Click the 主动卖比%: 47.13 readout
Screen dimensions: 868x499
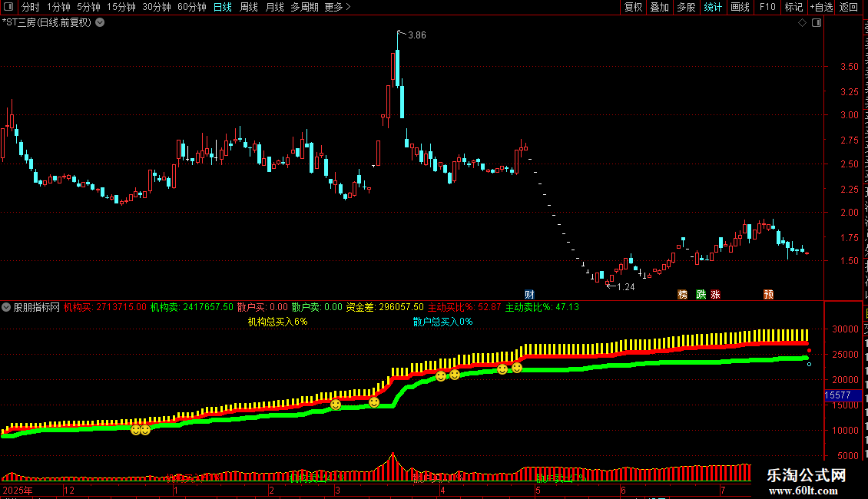(542, 307)
